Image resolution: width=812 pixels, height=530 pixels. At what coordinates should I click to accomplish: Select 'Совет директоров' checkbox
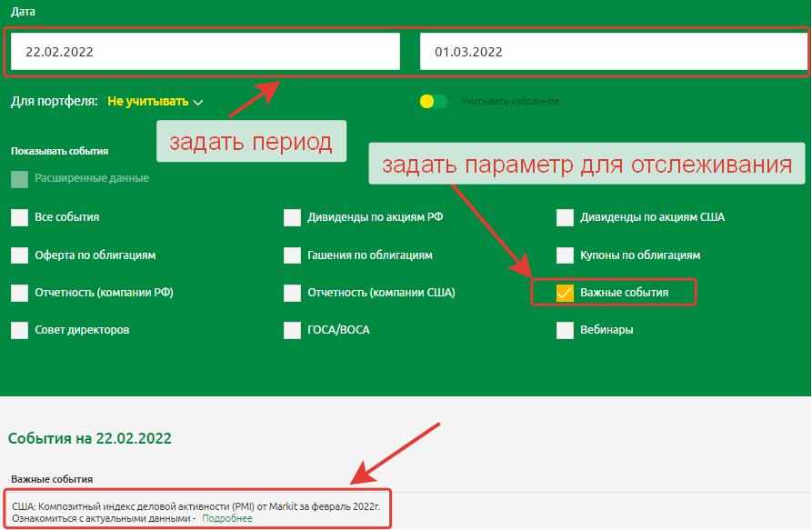click(20, 330)
